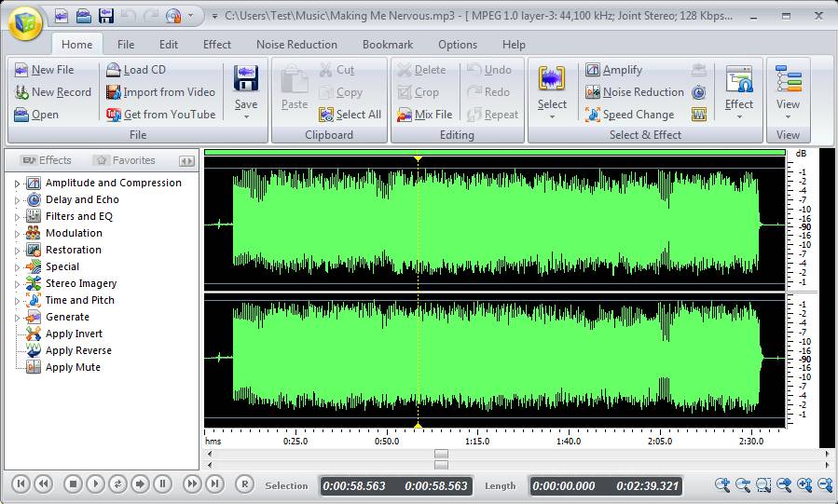Click Apply Reverse in the effects list

click(78, 350)
